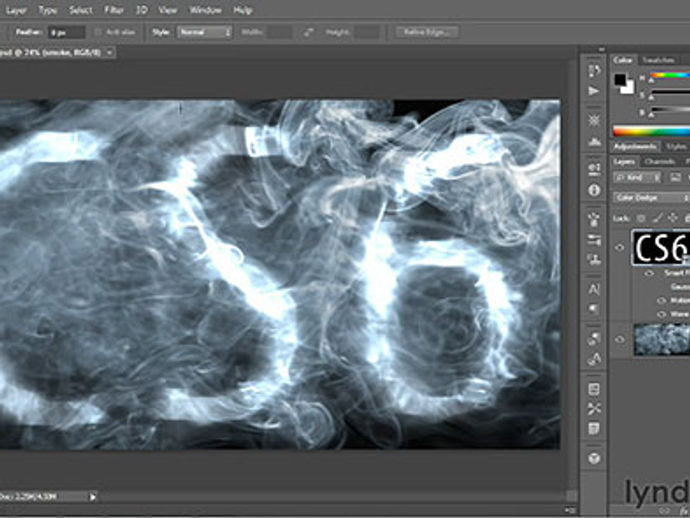This screenshot has height=518, width=690.
Task: Select the smoke layer thumbnail
Action: click(662, 339)
